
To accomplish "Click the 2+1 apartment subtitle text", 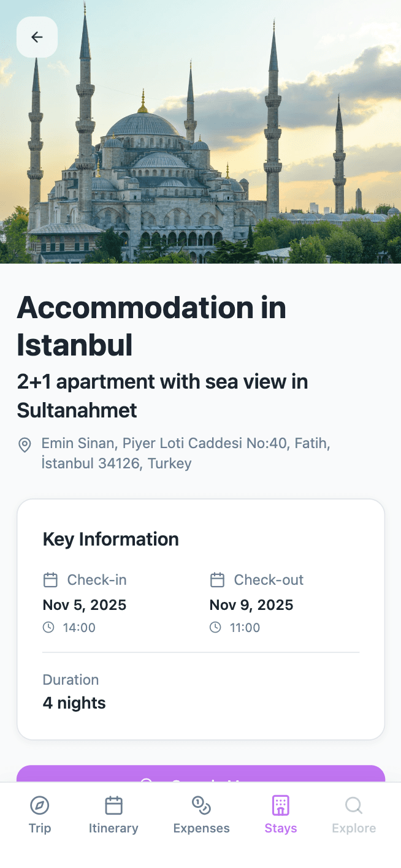I will (162, 395).
